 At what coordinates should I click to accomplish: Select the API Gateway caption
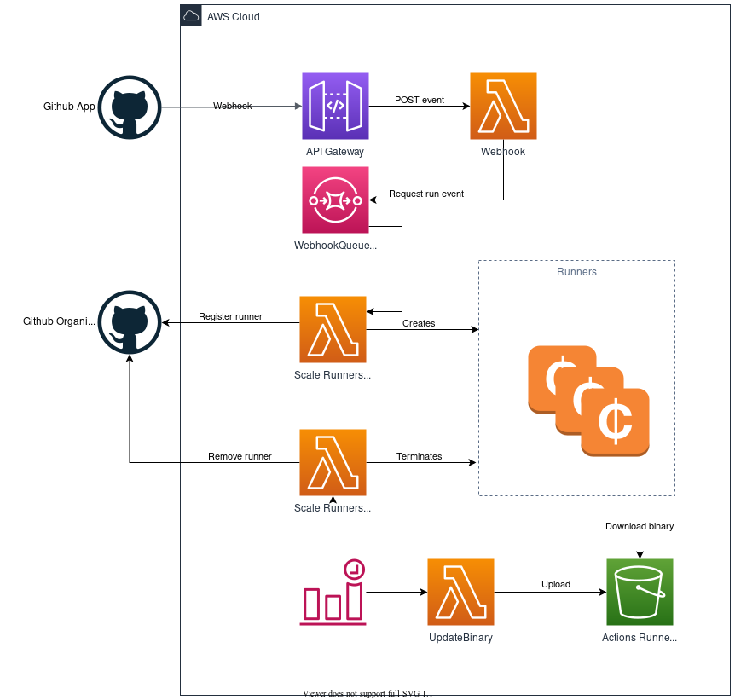point(335,152)
